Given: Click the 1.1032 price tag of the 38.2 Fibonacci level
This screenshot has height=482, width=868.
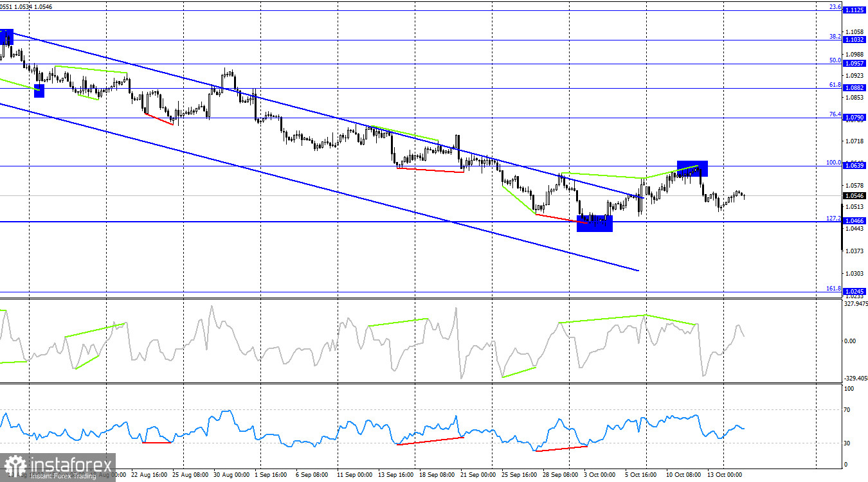Looking at the screenshot, I should click(x=854, y=40).
